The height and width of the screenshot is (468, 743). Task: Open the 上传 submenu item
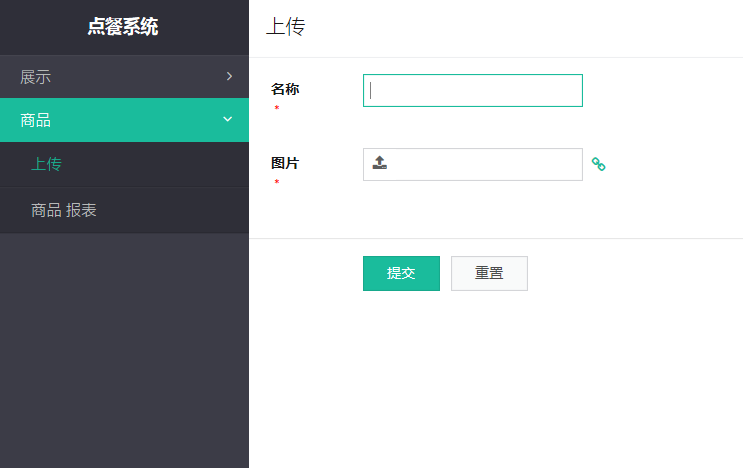pos(124,164)
